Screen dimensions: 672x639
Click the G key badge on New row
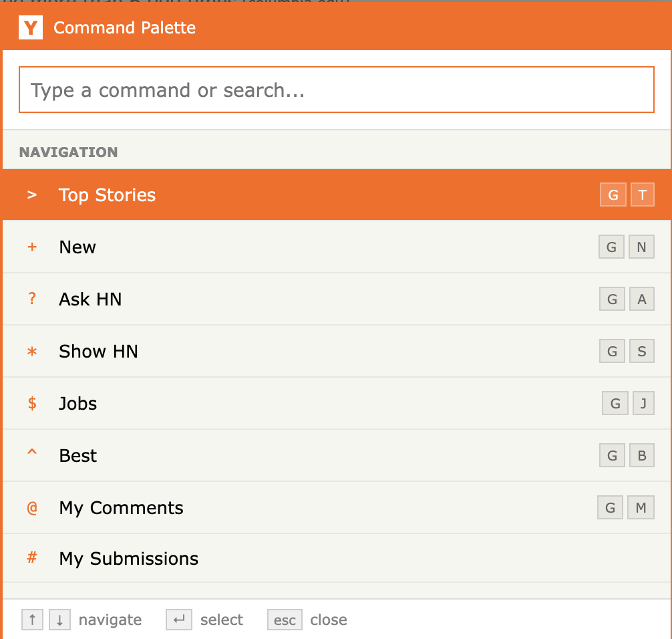tap(612, 247)
